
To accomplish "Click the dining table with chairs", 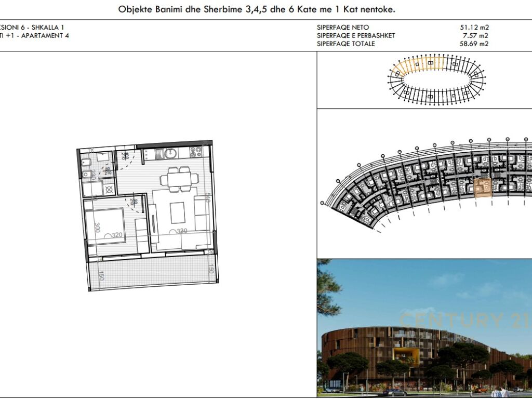I will click(x=179, y=178).
